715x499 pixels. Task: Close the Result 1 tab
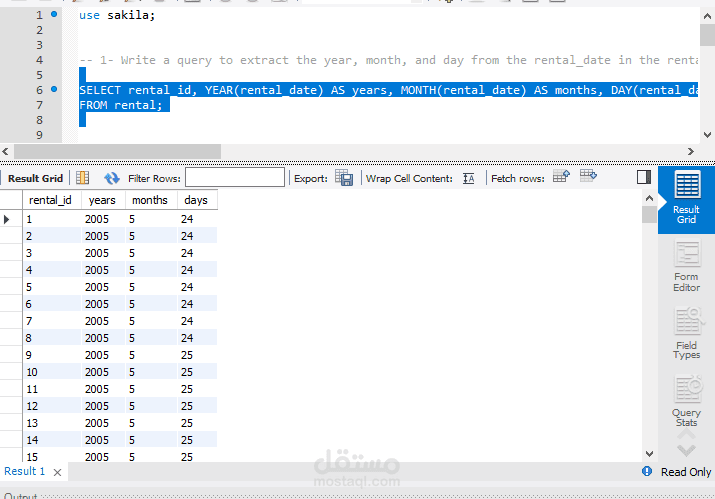[57, 473]
